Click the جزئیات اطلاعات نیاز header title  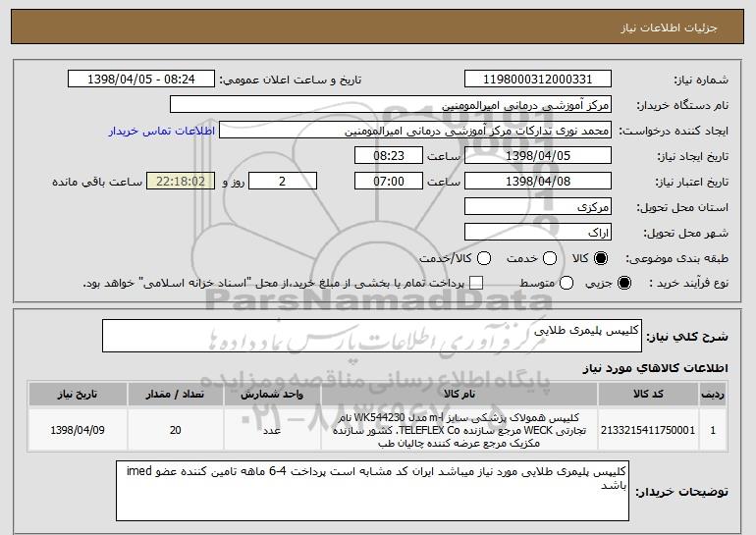point(669,27)
